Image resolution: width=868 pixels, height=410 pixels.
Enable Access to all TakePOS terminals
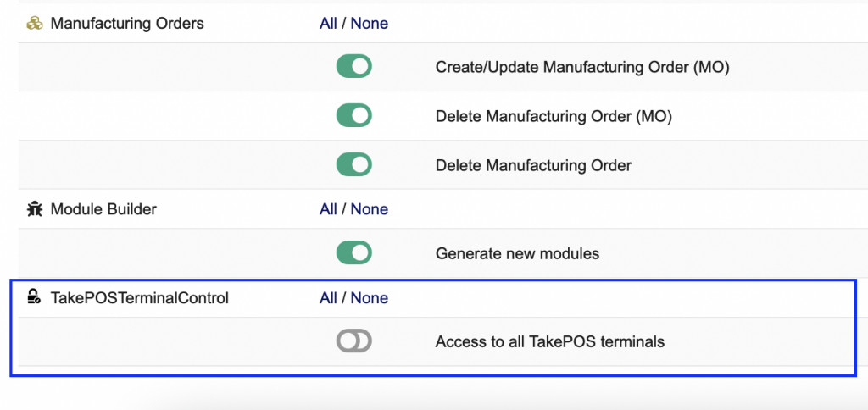pyautogui.click(x=353, y=341)
